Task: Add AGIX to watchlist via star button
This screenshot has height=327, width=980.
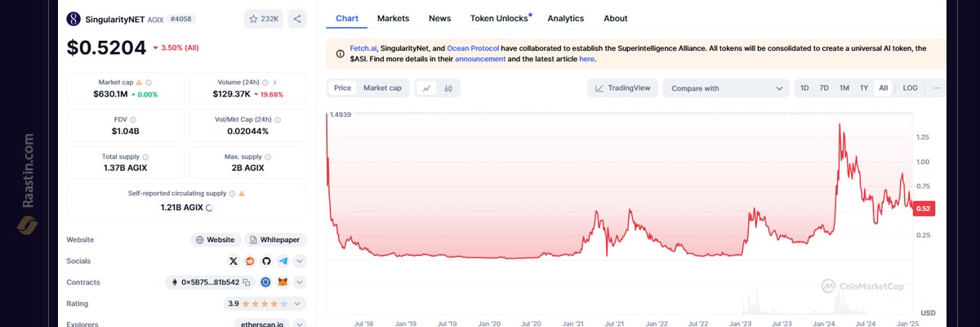Action: point(263,18)
